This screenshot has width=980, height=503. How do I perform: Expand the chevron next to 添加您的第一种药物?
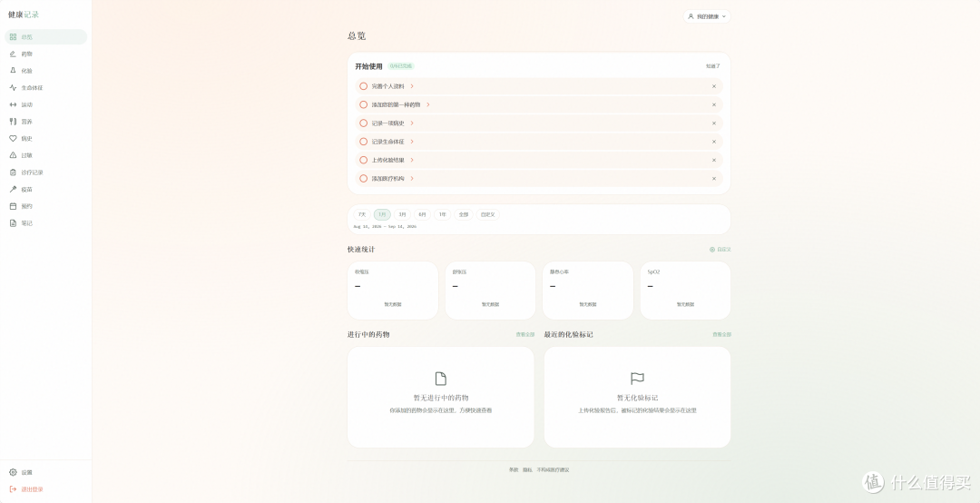428,104
